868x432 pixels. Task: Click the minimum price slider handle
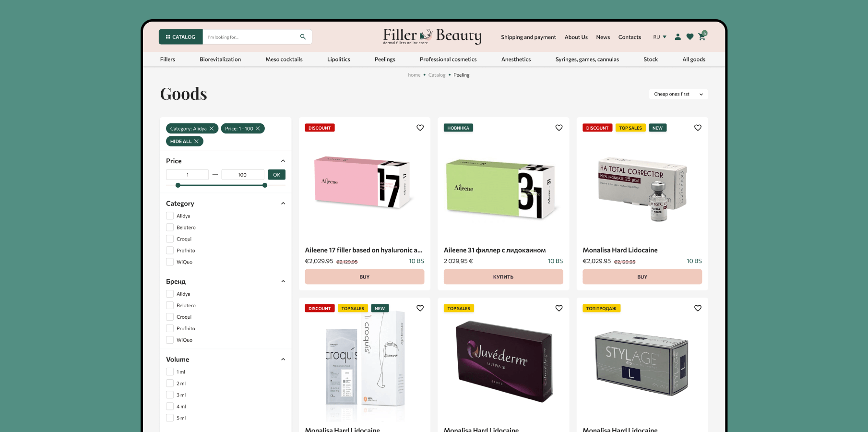[178, 185]
